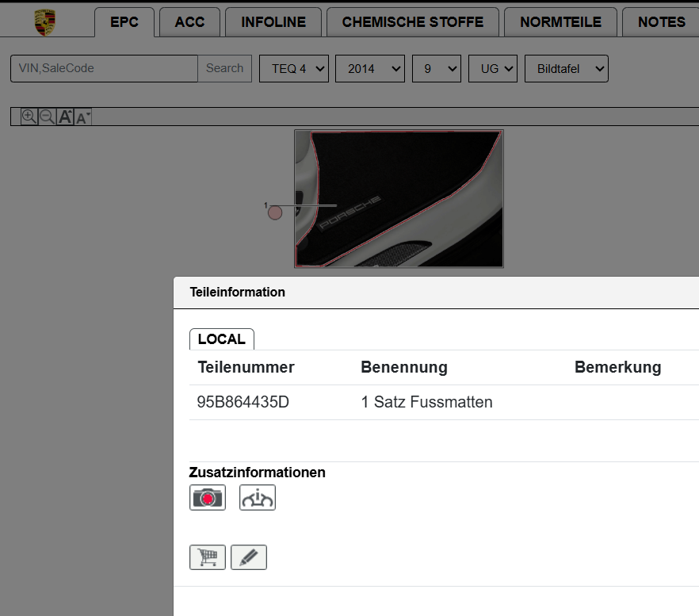This screenshot has height=616, width=699.
Task: Open part photo via camera icon
Action: tap(208, 498)
